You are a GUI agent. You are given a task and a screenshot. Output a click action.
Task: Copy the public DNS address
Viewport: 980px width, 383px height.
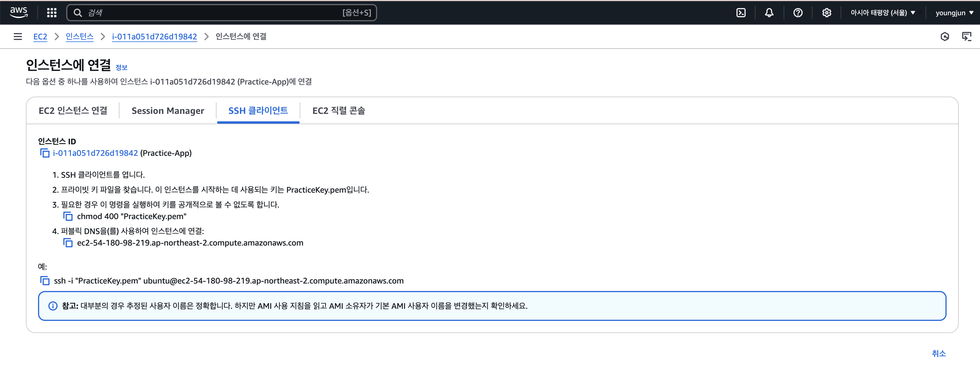tap(68, 243)
